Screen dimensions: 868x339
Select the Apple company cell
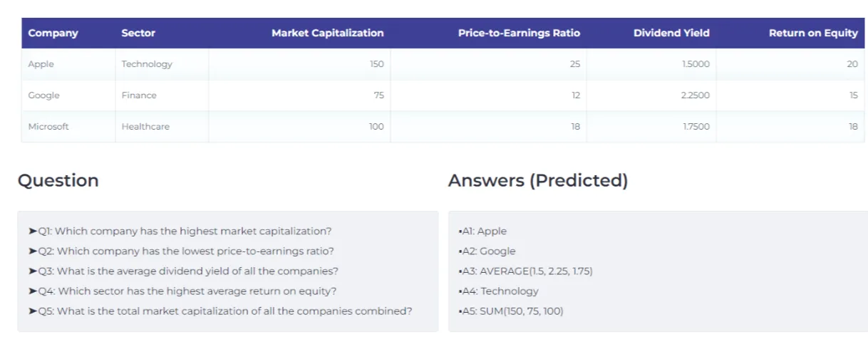point(41,64)
